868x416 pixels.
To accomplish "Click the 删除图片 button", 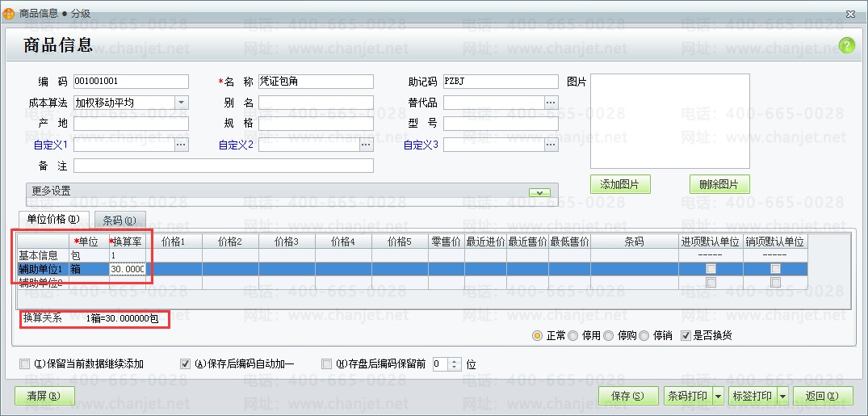I will [x=719, y=184].
